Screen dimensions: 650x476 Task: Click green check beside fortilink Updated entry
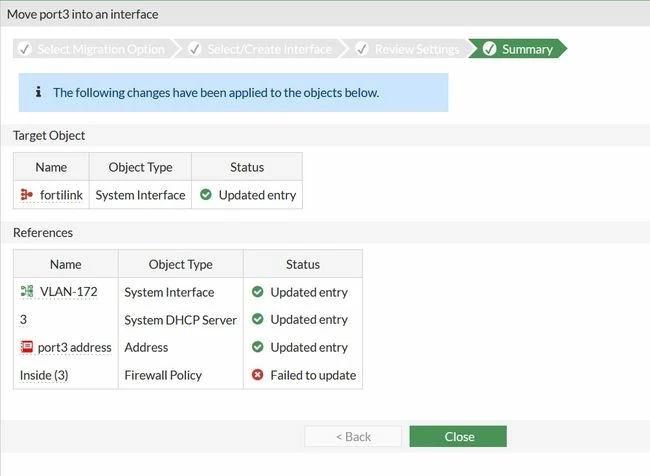coord(206,194)
